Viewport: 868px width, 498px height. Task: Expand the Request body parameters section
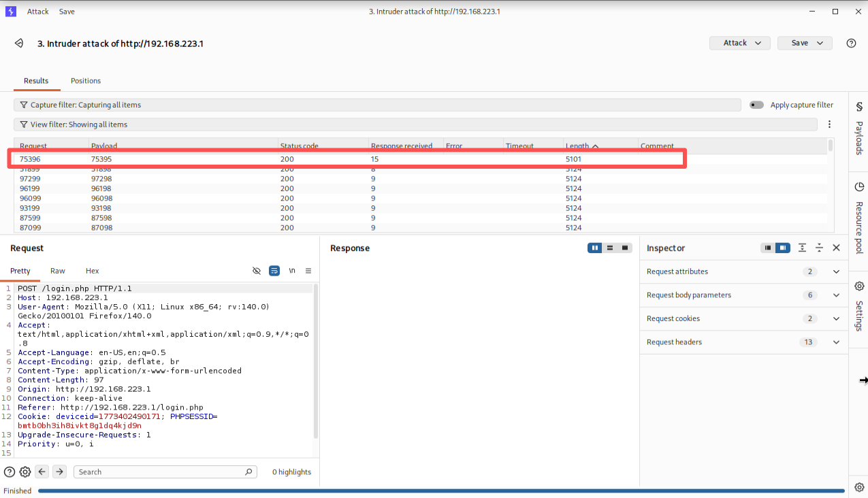(837, 295)
